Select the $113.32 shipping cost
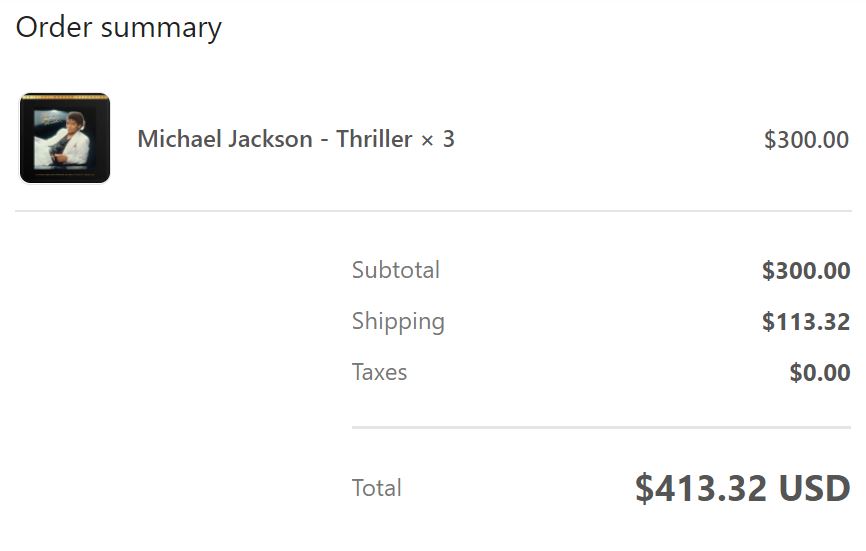Viewport: 866px width, 551px height. 806,322
